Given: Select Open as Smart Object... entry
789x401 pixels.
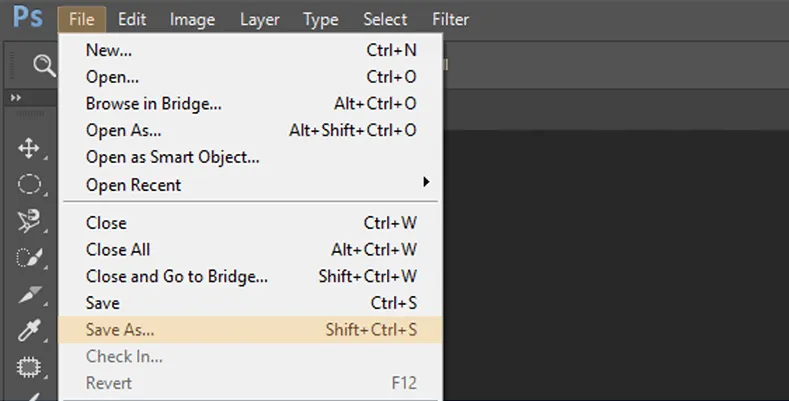Looking at the screenshot, I should pyautogui.click(x=251, y=157).
